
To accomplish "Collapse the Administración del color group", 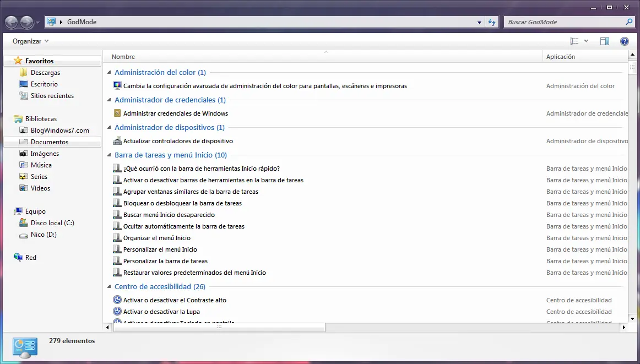I will click(109, 73).
